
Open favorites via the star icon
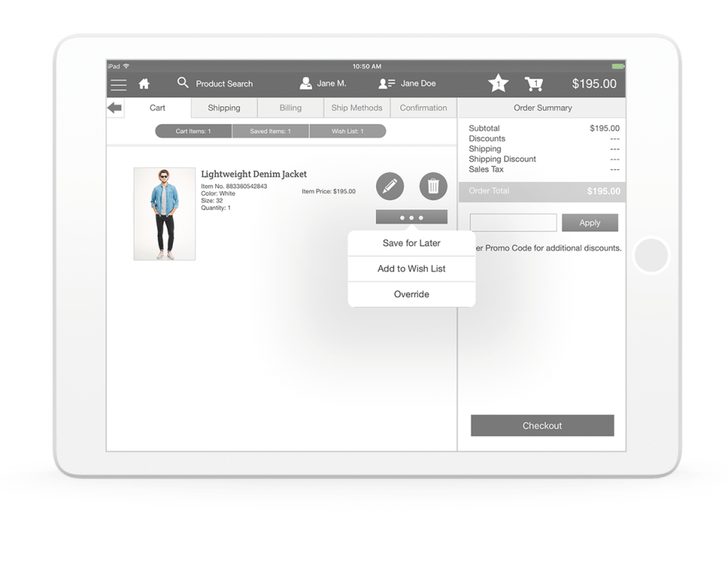(x=498, y=83)
